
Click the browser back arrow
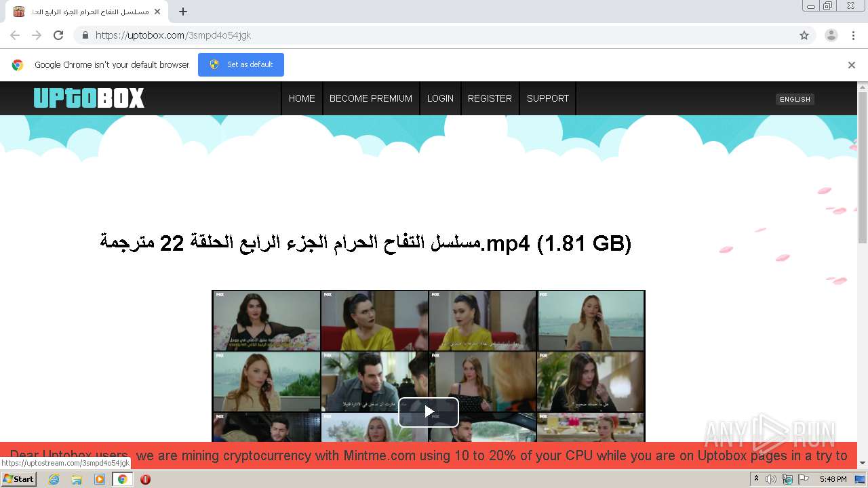pos(15,35)
